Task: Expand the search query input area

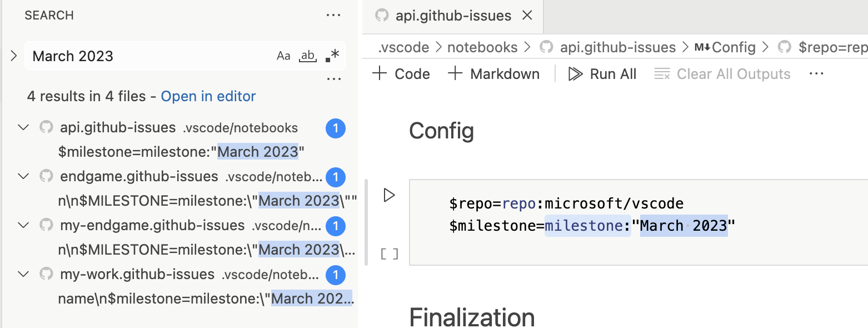Action: pos(12,55)
